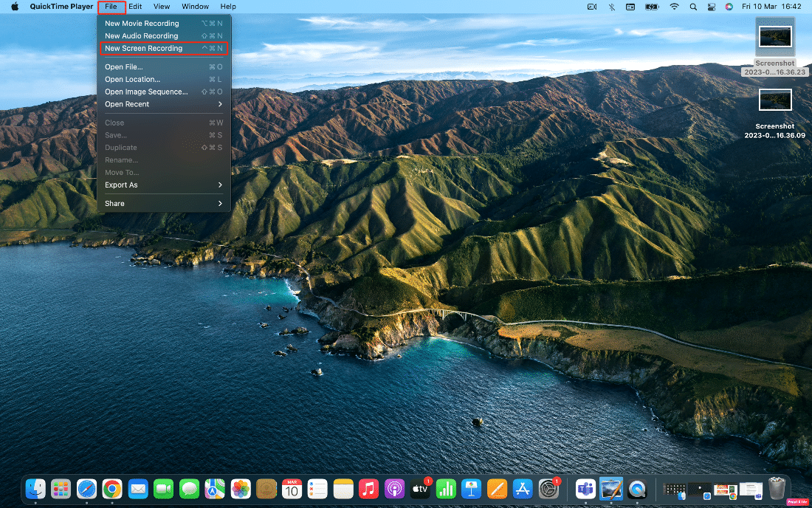Open the minimized Safari window in the Dock
The width and height of the screenshot is (812, 508).
pyautogui.click(x=700, y=490)
